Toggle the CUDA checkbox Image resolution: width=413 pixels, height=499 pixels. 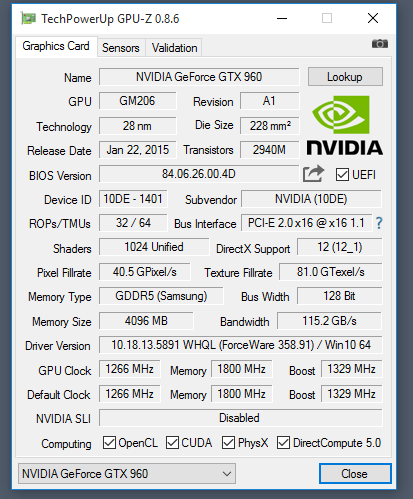[172, 443]
